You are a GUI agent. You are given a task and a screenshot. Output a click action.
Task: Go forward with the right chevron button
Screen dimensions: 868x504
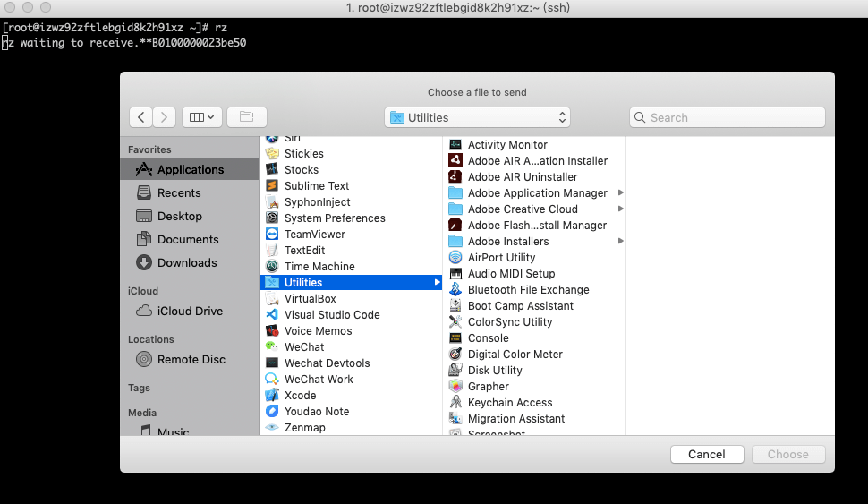[165, 117]
